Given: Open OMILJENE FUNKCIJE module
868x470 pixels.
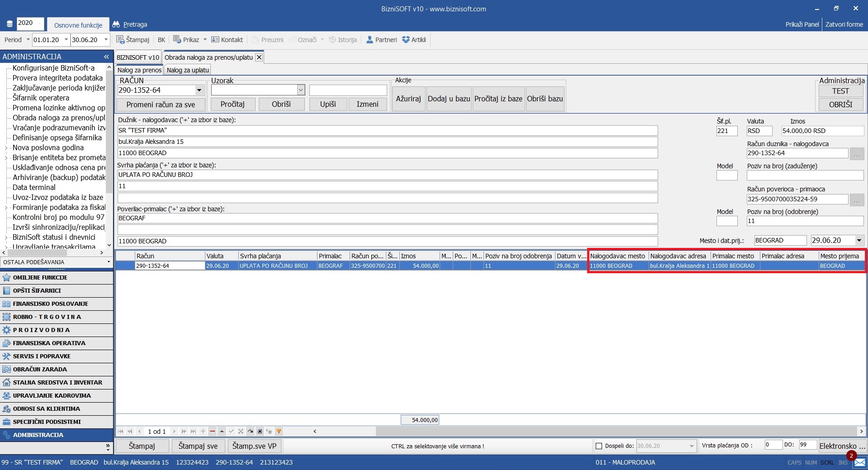Looking at the screenshot, I should tap(57, 277).
